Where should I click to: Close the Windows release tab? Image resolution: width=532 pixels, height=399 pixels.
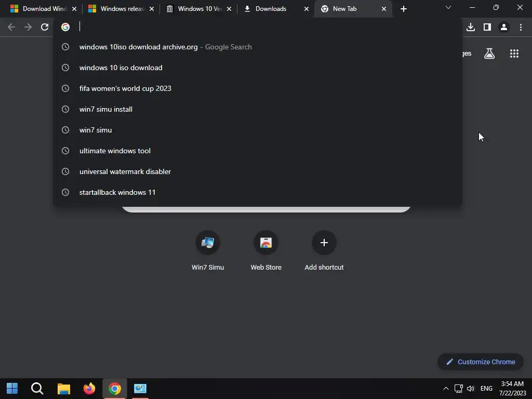tap(152, 9)
